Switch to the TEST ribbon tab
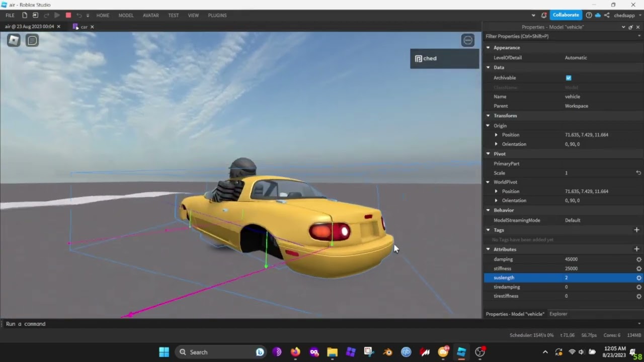This screenshot has width=644, height=362. click(174, 15)
